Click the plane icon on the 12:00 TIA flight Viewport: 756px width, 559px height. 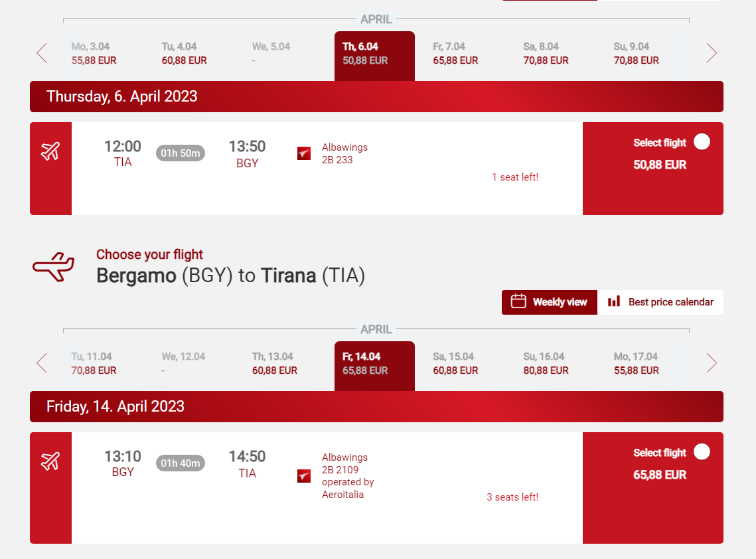coord(50,151)
